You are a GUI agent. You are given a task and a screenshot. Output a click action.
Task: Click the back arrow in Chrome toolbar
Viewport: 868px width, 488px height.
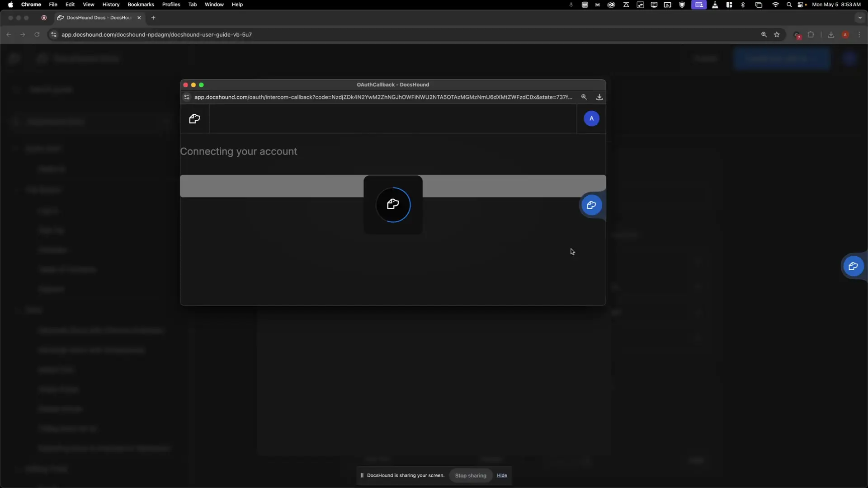point(9,34)
